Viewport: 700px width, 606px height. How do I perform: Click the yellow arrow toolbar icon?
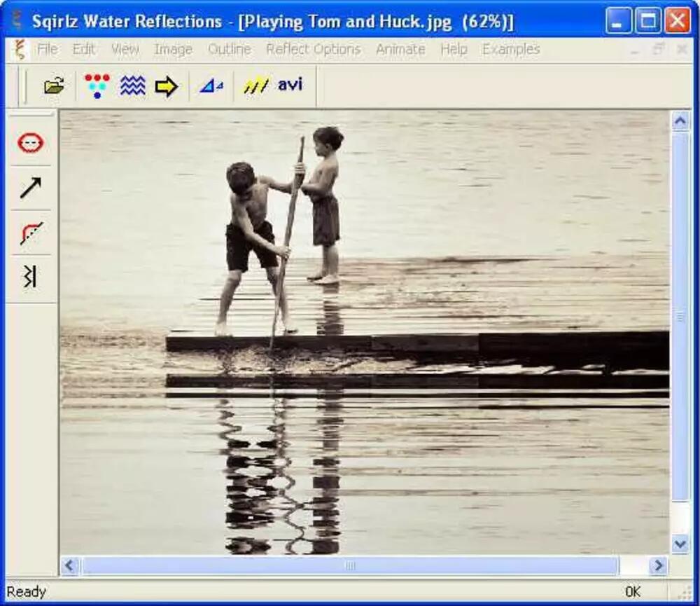[166, 86]
